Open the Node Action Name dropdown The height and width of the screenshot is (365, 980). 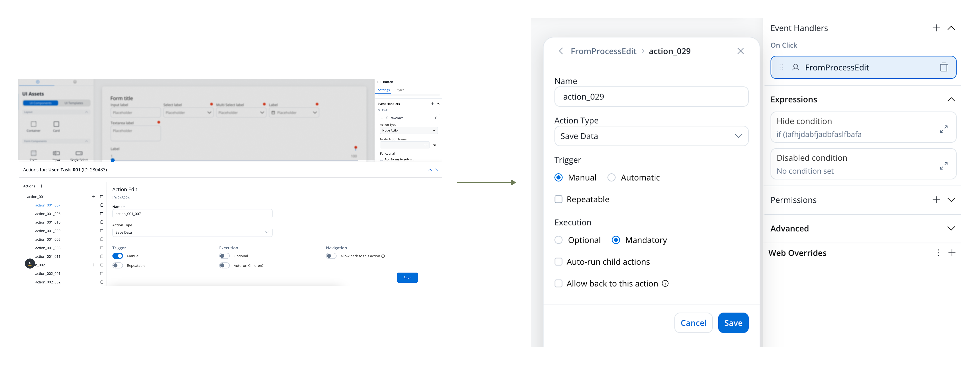point(405,145)
